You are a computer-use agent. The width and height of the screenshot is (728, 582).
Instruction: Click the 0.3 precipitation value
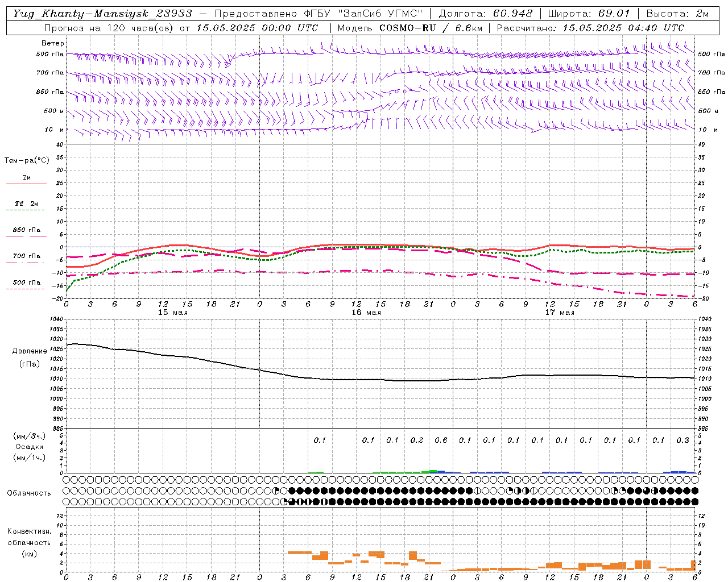(682, 440)
